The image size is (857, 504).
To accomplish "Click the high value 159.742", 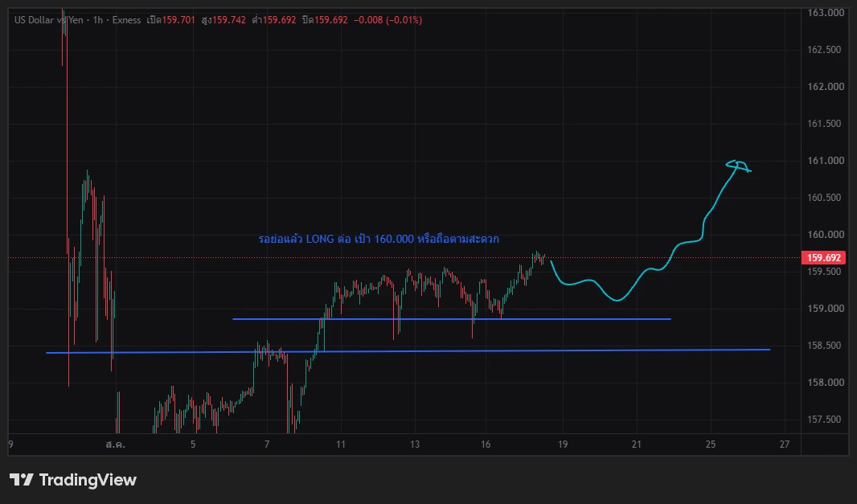I will coord(229,20).
